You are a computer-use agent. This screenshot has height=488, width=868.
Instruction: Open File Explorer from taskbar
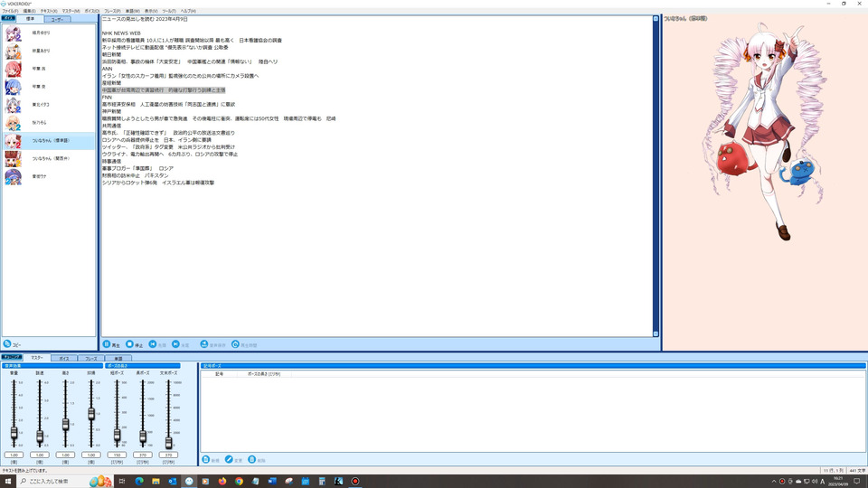coord(156,482)
